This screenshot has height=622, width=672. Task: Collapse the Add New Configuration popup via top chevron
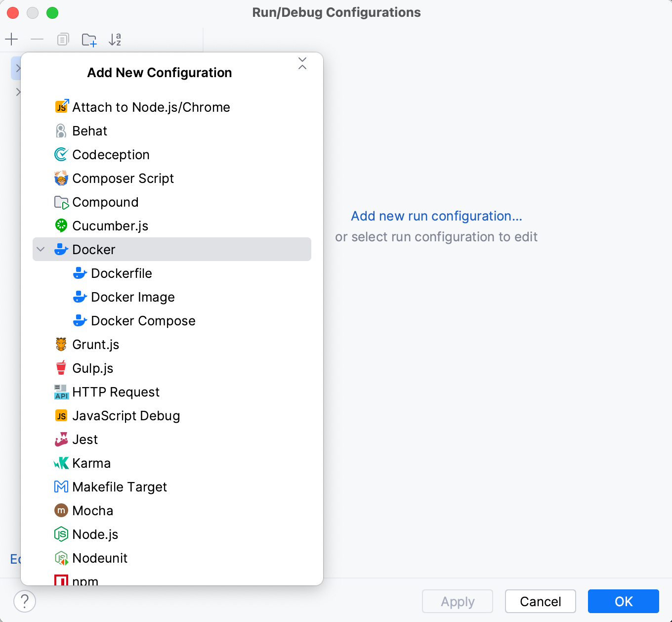tap(302, 64)
